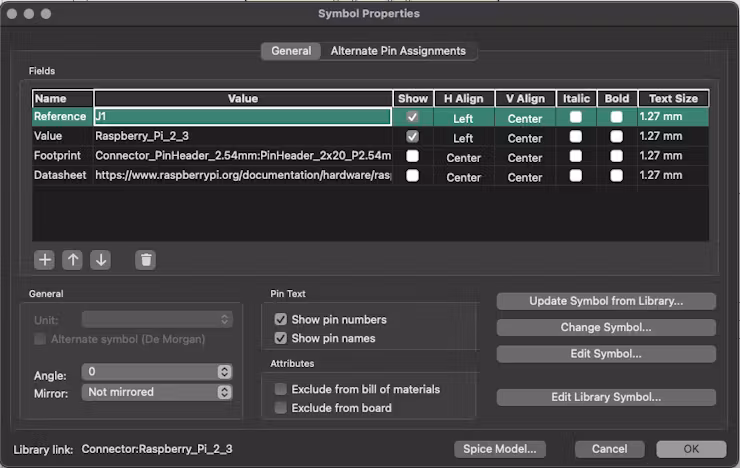Select the General tab
The image size is (740, 468).
pos(291,51)
